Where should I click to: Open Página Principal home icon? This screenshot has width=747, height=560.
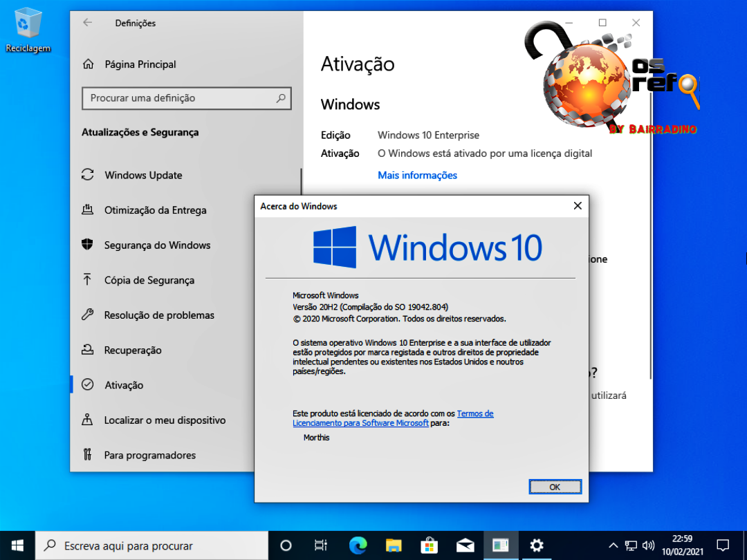[x=88, y=64]
